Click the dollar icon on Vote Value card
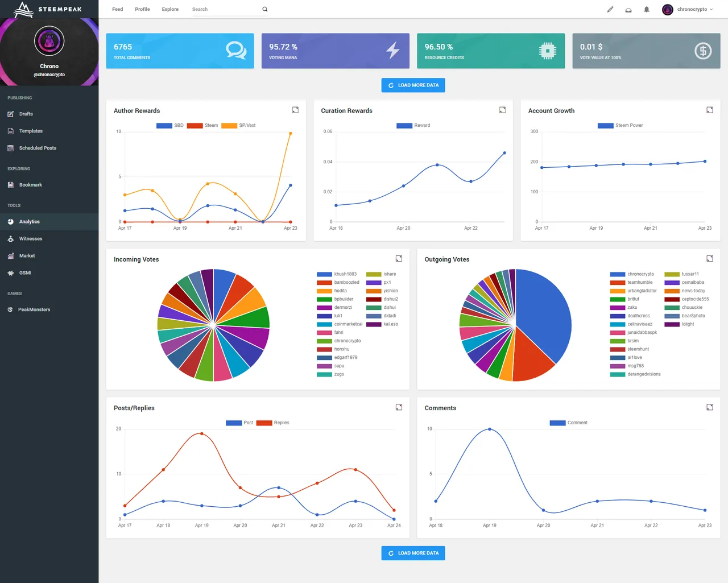This screenshot has height=583, width=728. point(703,51)
